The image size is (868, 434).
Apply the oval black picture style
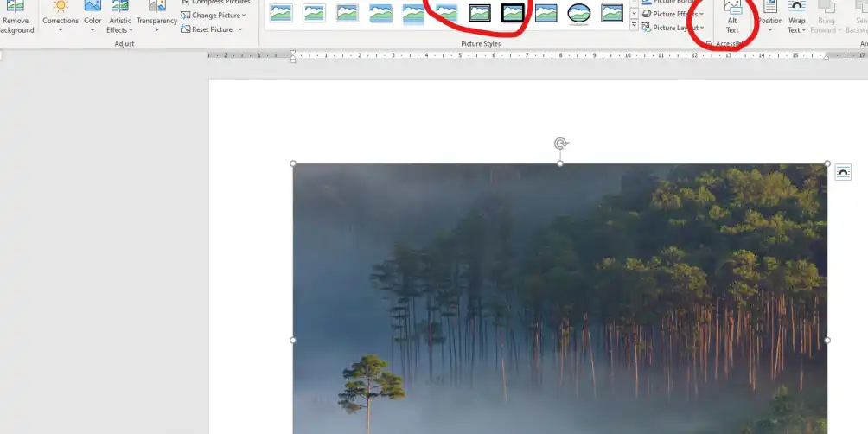pos(579,13)
